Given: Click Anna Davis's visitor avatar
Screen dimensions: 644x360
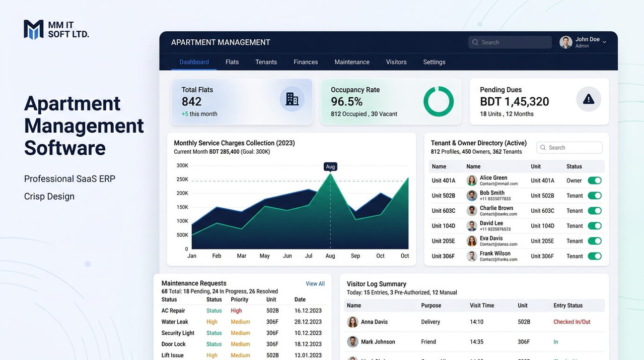Looking at the screenshot, I should pyautogui.click(x=352, y=322).
